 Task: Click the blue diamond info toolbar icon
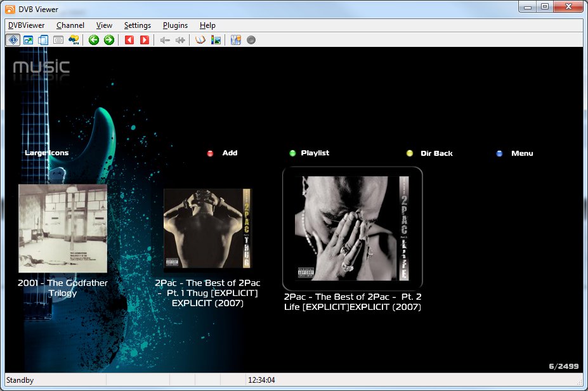[x=13, y=40]
